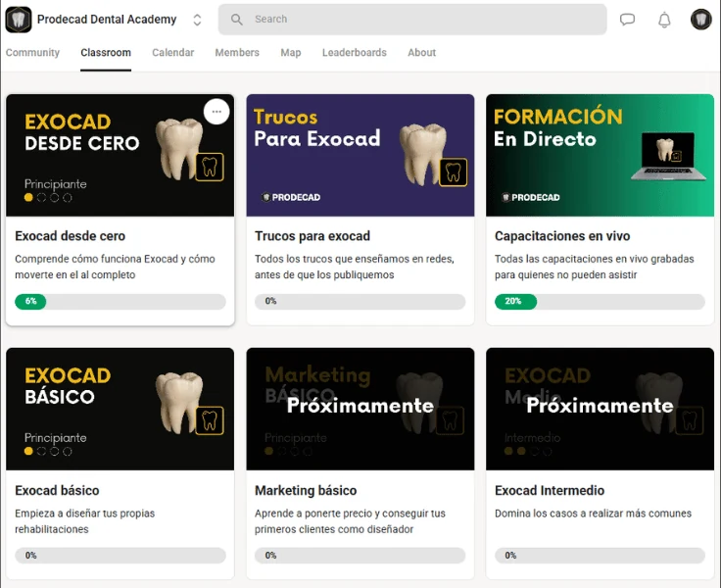
Task: Click the Exocad Intermedio course title
Action: [550, 490]
